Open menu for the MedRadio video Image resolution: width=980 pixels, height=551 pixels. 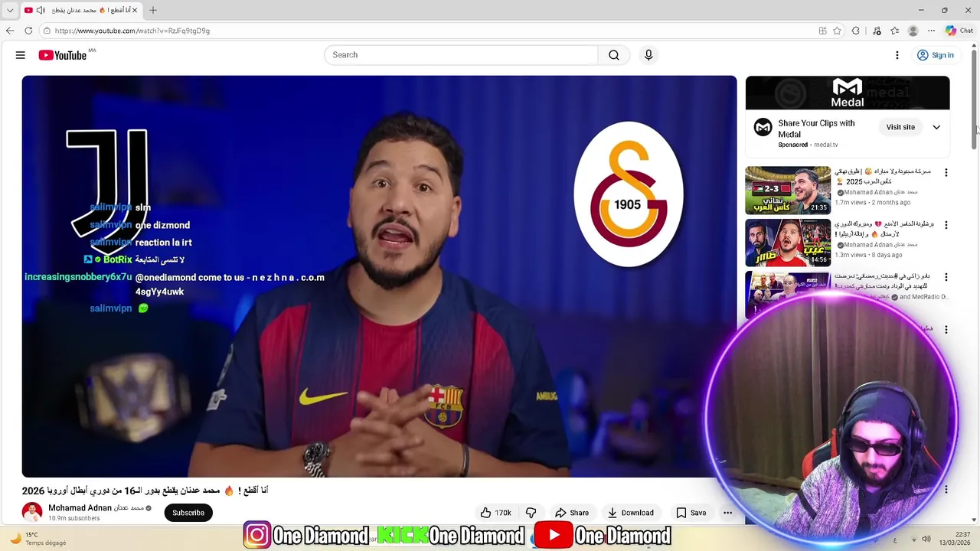tap(946, 277)
